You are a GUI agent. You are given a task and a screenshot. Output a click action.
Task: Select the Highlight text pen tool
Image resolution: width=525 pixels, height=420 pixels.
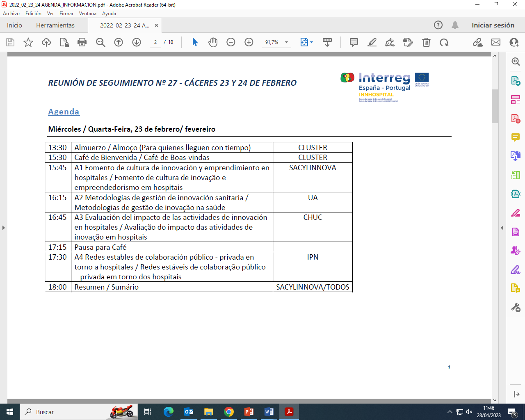tap(372, 42)
